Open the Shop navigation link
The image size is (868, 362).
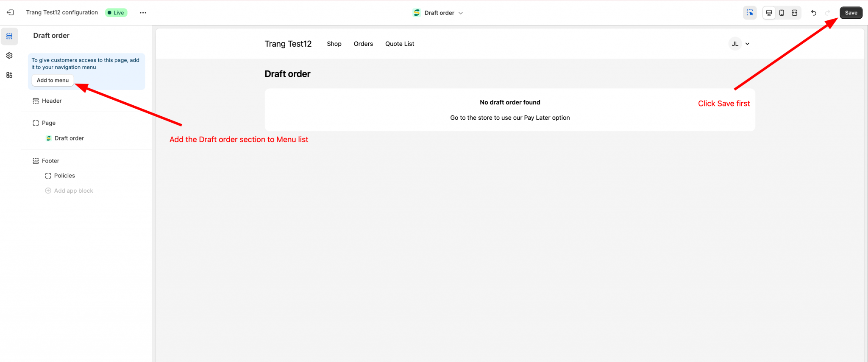click(x=334, y=44)
